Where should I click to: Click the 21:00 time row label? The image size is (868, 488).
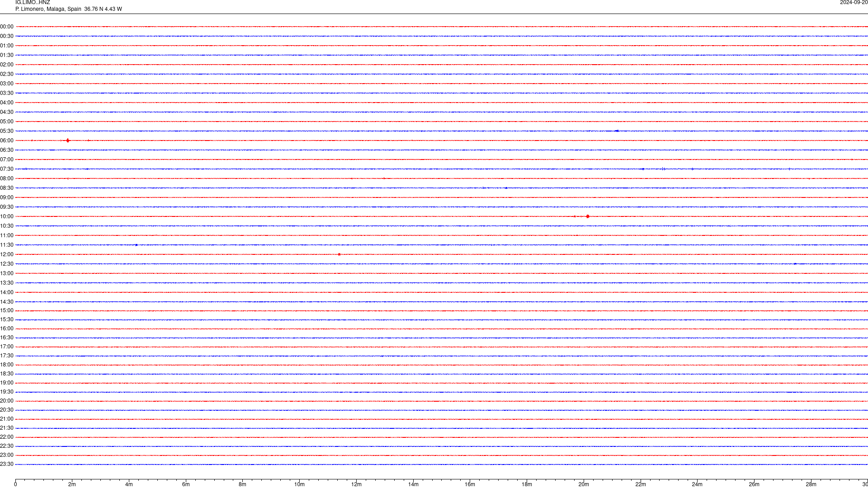click(x=7, y=419)
